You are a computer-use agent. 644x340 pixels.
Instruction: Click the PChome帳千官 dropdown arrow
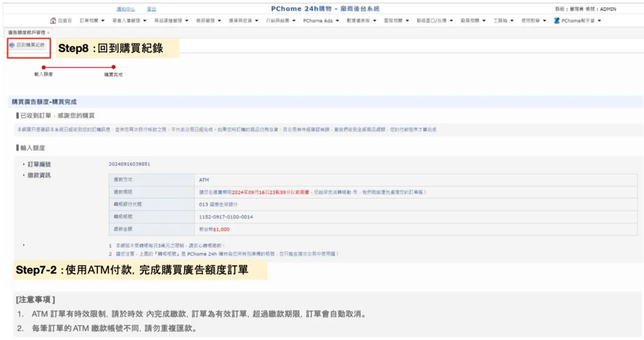pos(599,21)
